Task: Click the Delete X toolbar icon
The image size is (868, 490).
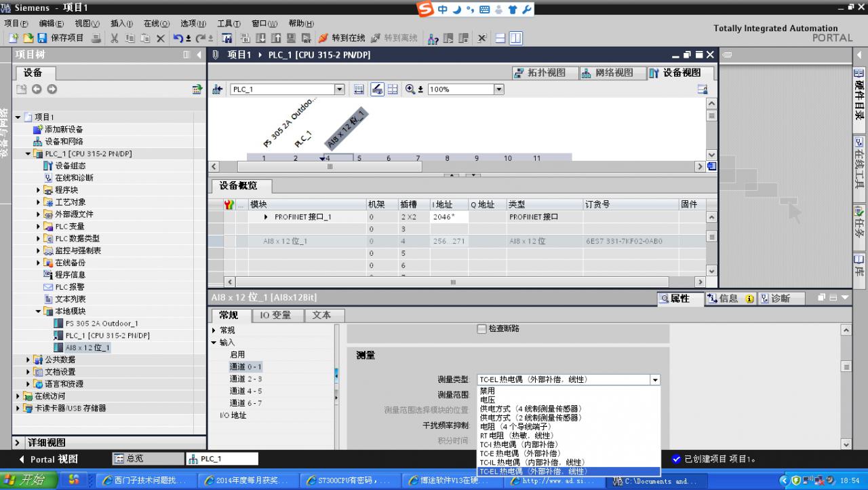Action: 161,39
